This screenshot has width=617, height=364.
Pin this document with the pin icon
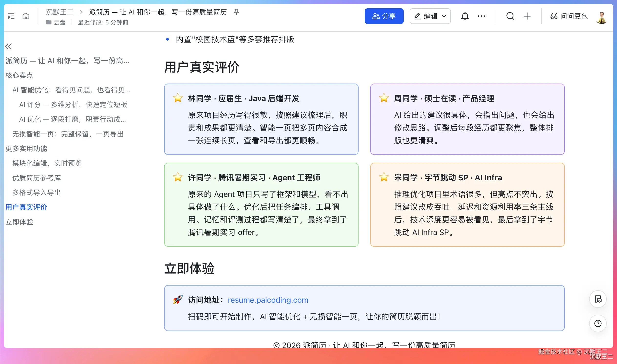[x=236, y=12]
